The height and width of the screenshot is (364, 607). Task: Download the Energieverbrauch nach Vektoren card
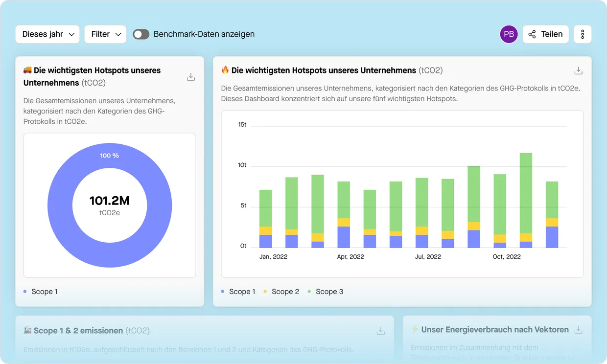coord(578,330)
